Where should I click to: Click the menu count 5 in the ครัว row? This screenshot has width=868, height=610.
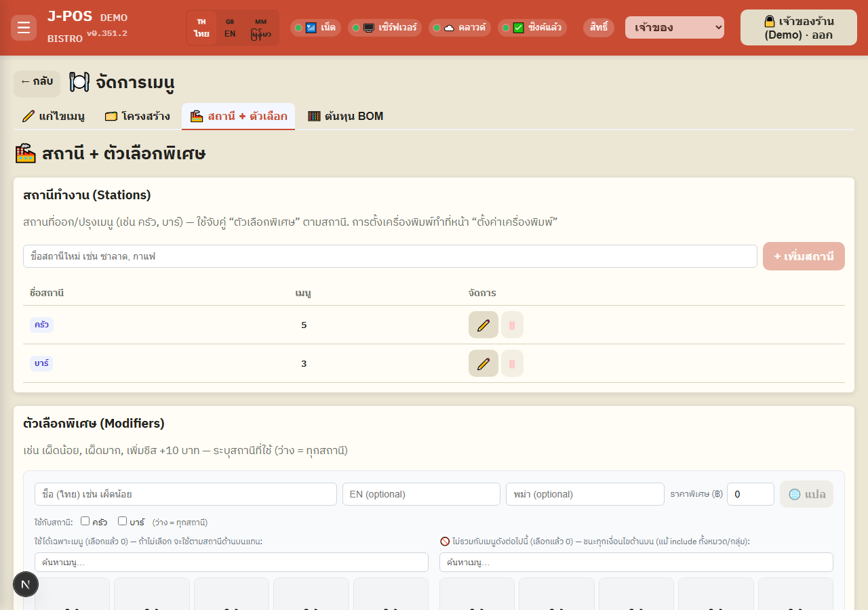(x=304, y=325)
